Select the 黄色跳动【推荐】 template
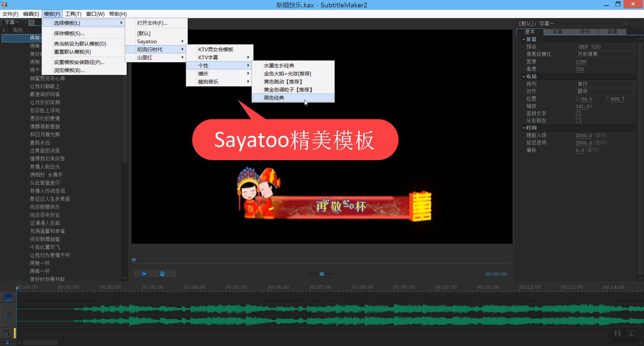This screenshot has height=346, width=644. coord(293,82)
